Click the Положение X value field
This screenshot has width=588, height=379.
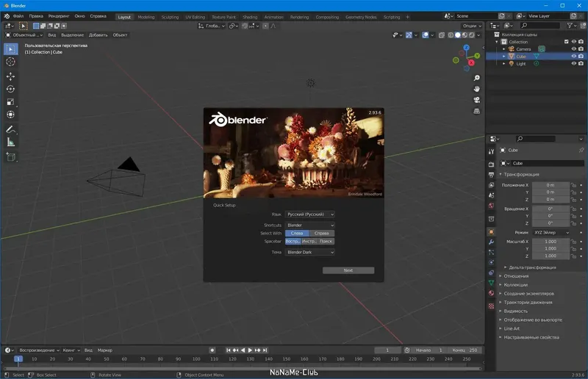tap(552, 185)
